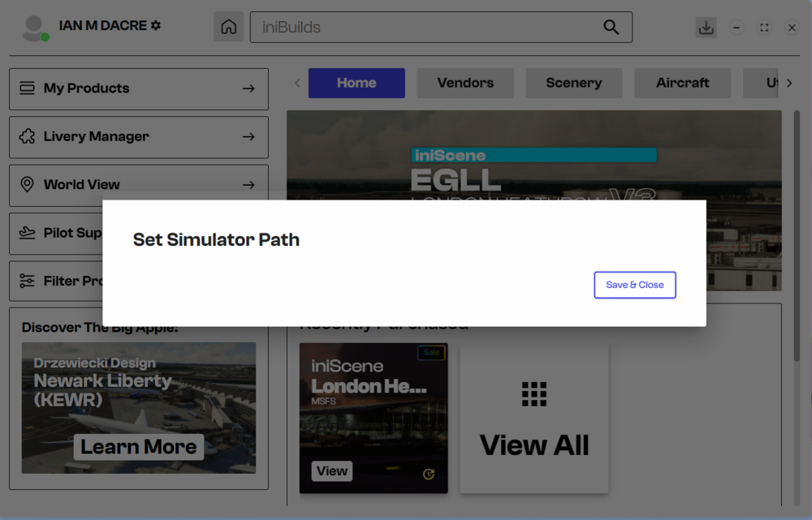Click the update clock icon on London Heathrow card

click(x=429, y=474)
